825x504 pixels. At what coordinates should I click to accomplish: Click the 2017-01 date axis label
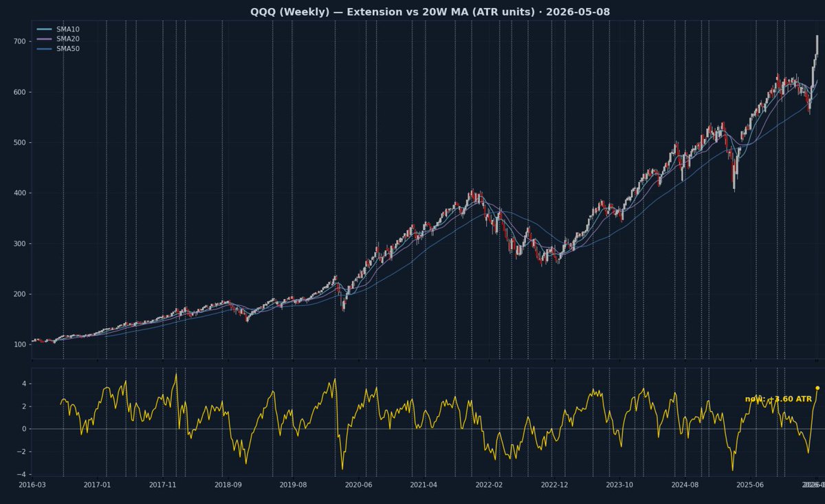click(x=97, y=485)
